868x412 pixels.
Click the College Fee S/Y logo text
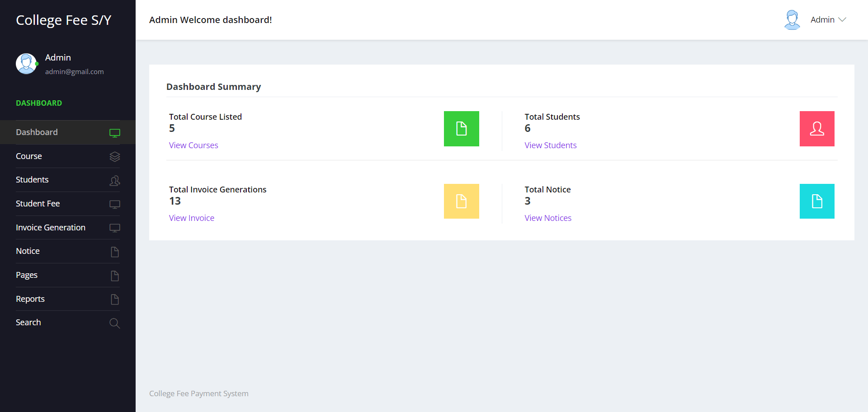63,20
